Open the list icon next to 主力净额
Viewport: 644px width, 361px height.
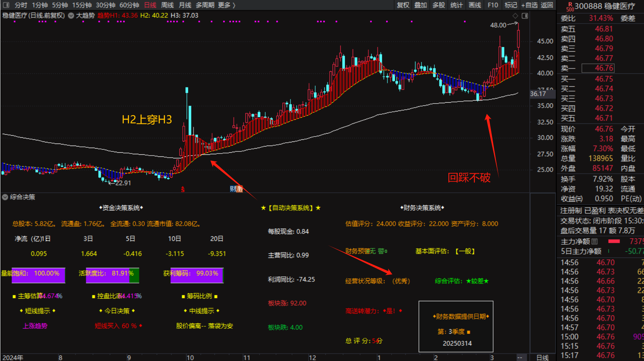[594, 241]
